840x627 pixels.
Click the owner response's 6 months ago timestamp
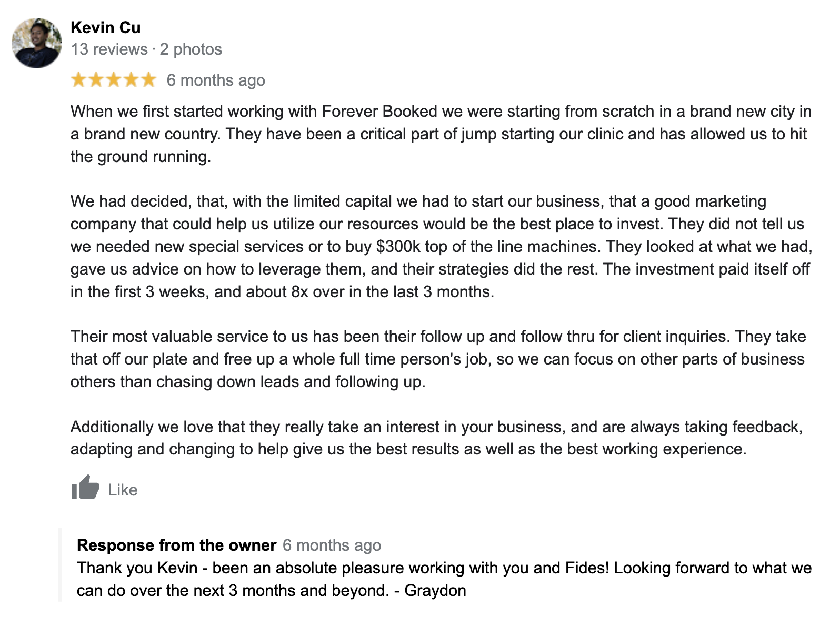pos(332,545)
